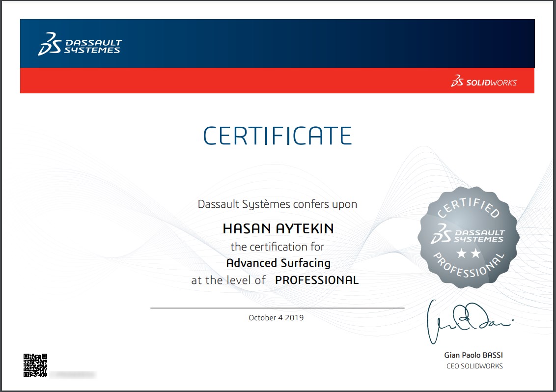Click the 'at the level of' text
Screen dimensions: 556x392
pyautogui.click(x=228, y=280)
